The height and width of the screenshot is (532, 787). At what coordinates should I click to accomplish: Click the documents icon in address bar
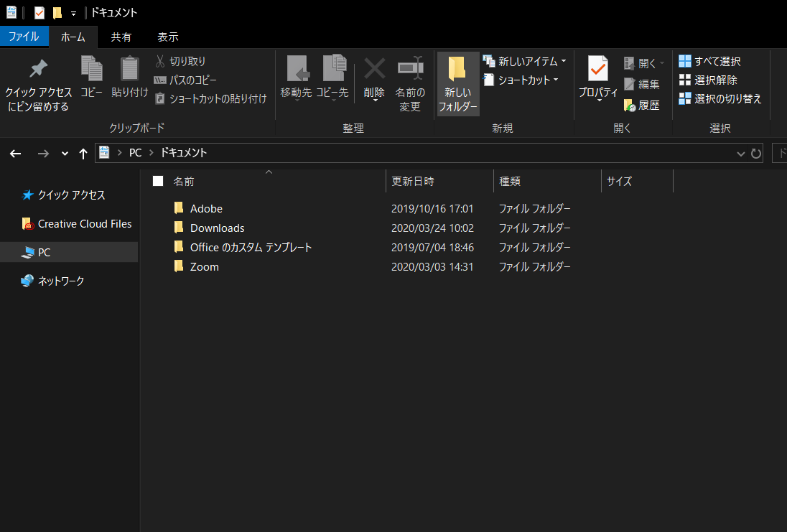[x=104, y=153]
